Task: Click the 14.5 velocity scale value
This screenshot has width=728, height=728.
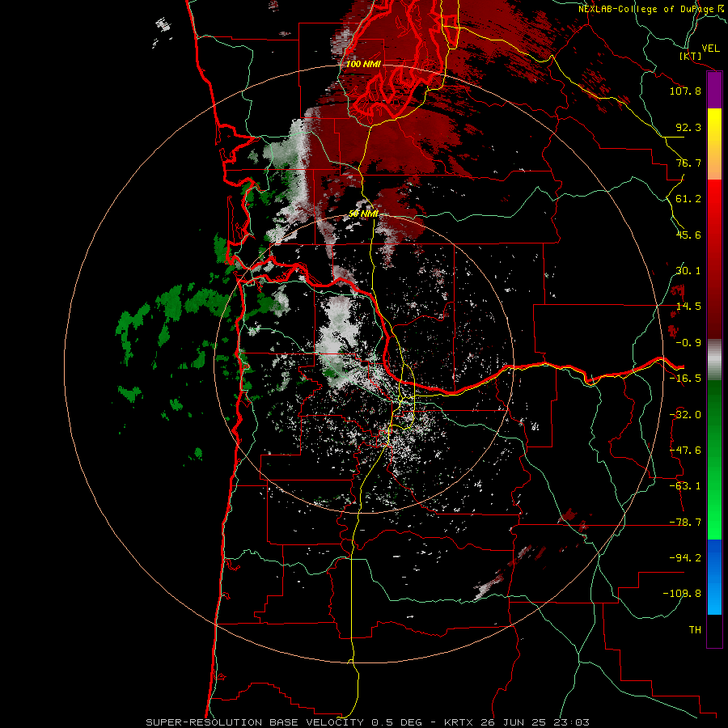Action: pyautogui.click(x=688, y=307)
